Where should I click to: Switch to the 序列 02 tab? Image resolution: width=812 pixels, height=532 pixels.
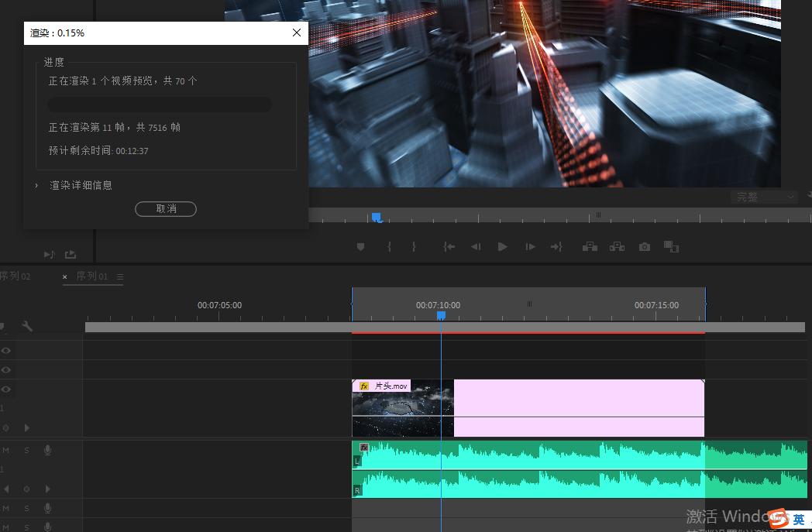tap(15, 276)
